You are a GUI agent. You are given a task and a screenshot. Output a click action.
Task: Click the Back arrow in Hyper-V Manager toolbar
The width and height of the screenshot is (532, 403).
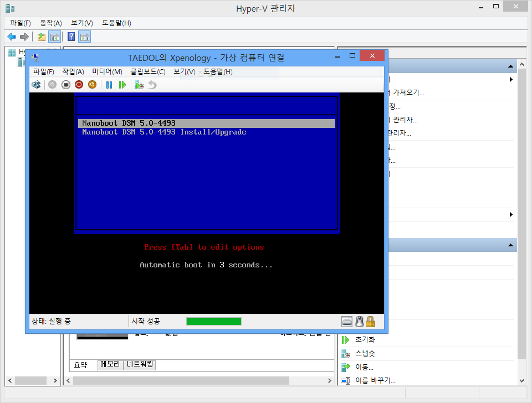click(x=12, y=37)
